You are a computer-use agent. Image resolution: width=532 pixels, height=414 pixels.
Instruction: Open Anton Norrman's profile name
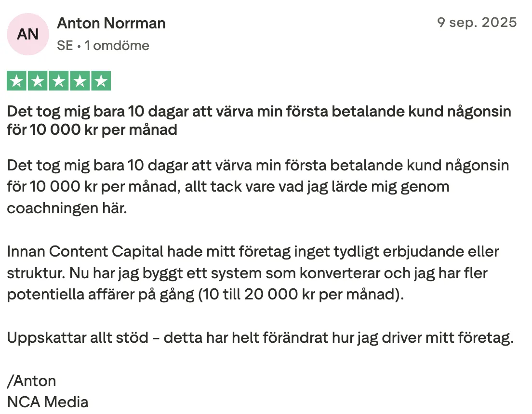point(111,24)
